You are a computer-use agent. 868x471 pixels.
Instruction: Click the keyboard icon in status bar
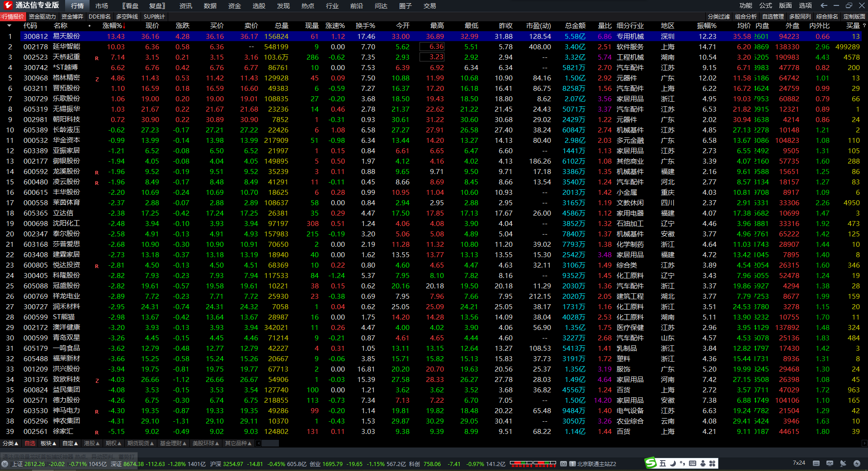coord(816,463)
